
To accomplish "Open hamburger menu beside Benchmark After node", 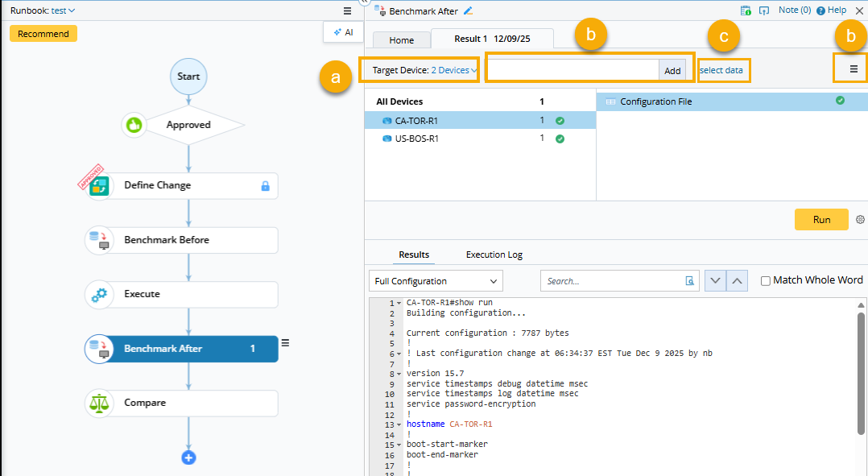I will click(285, 343).
